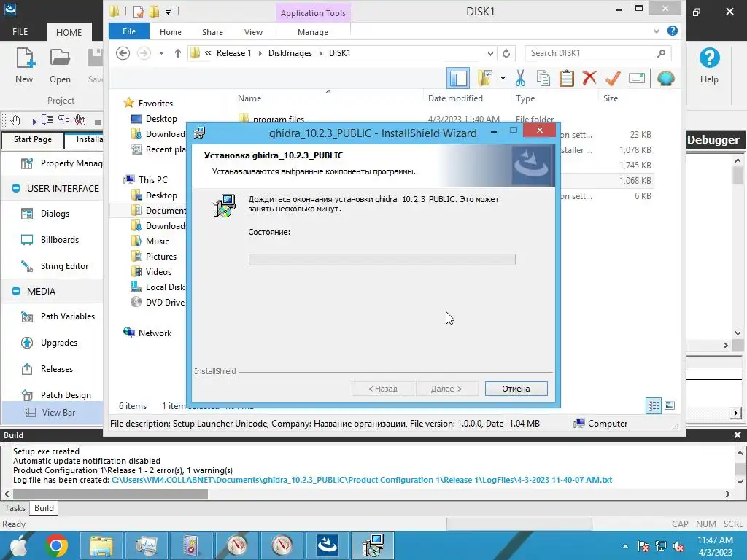Select Network in Explorer navigation pane

tap(147, 332)
